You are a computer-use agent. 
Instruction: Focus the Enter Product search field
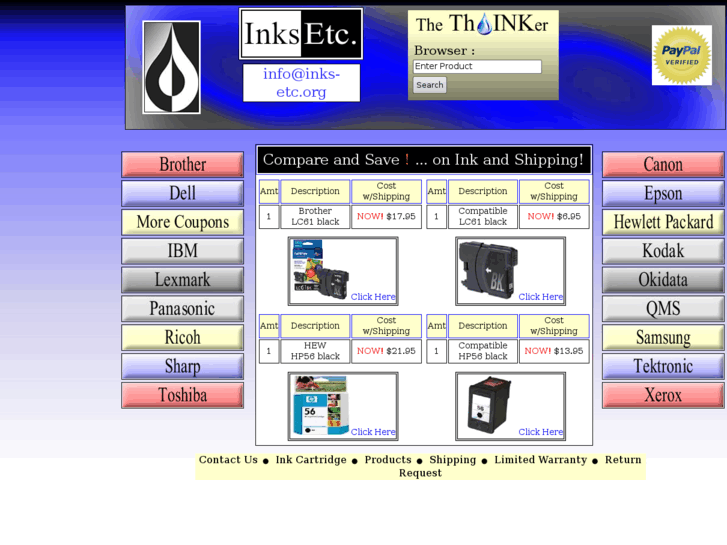(477, 66)
